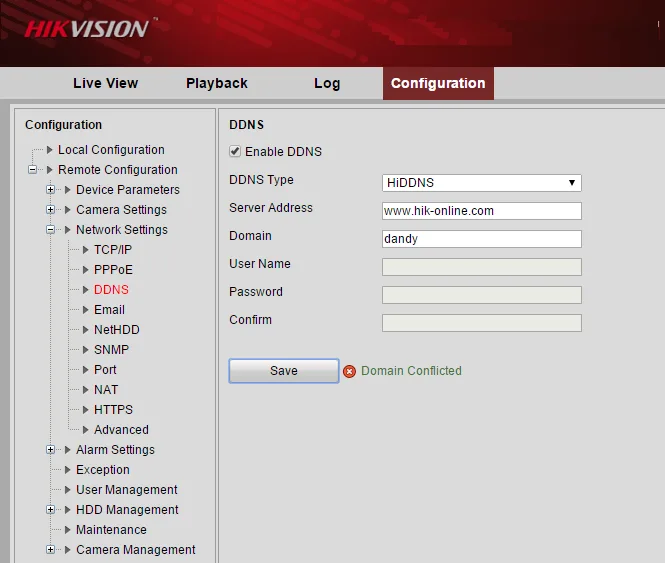Viewport: 665px width, 563px height.
Task: Click the arrow icon beside Local Configuration
Action: 50,150
